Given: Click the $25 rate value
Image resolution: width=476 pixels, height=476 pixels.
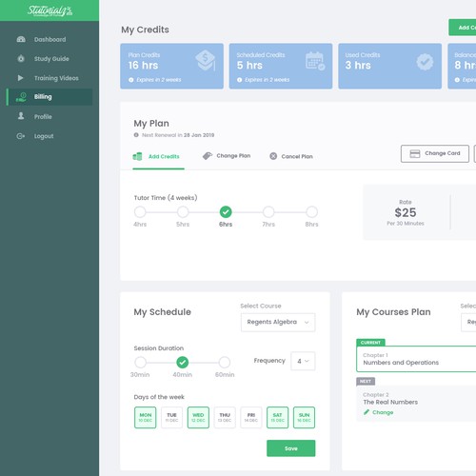Looking at the screenshot, I should coord(406,212).
